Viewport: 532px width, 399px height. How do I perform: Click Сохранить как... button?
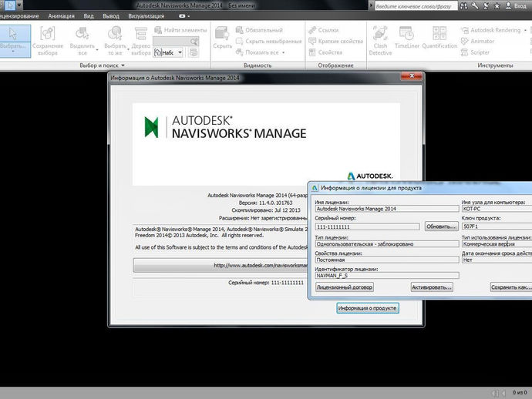[511, 287]
